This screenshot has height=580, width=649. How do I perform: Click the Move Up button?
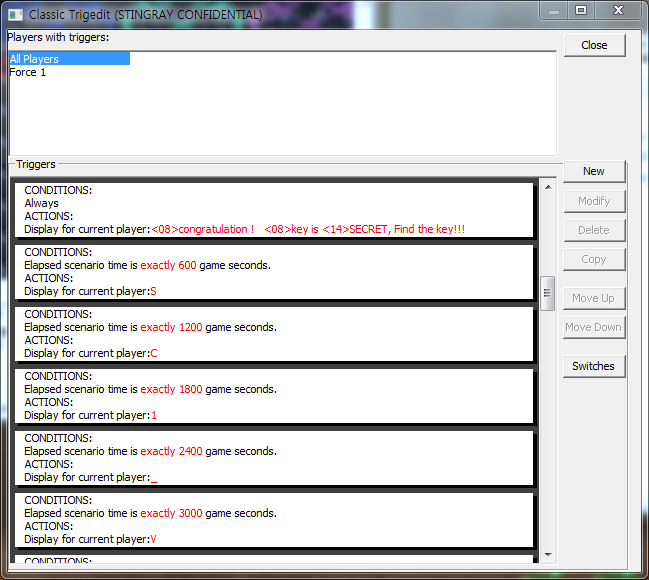[x=594, y=298]
